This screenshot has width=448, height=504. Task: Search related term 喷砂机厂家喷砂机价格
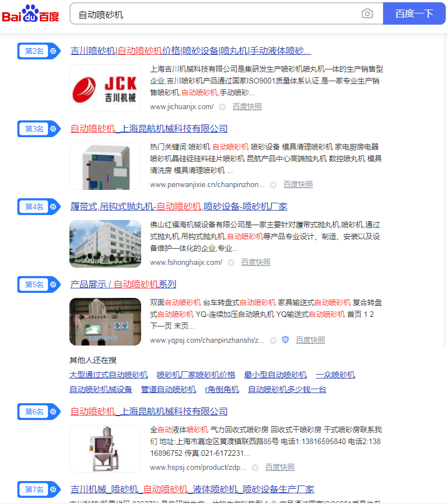click(x=196, y=375)
